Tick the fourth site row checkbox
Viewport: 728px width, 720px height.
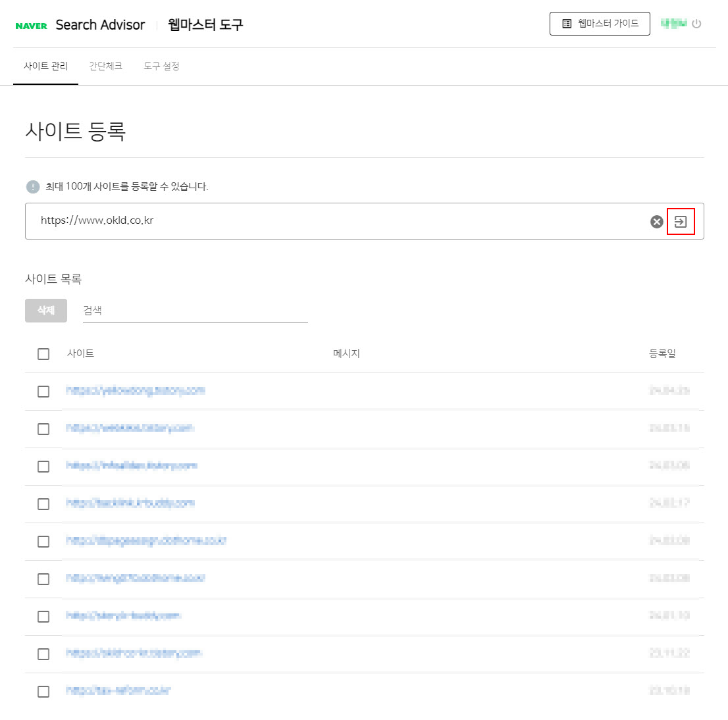point(43,504)
